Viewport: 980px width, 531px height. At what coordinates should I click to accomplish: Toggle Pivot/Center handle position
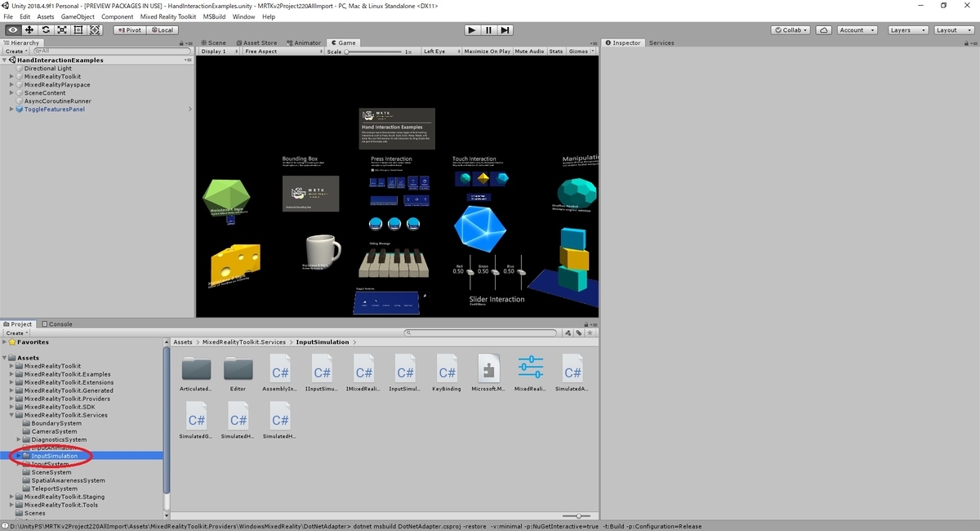(x=129, y=29)
